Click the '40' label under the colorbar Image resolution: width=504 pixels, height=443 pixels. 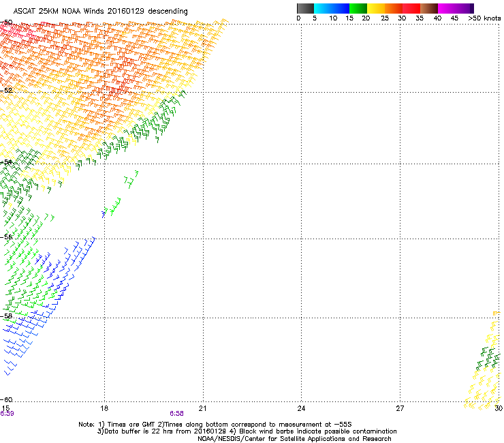(437, 18)
